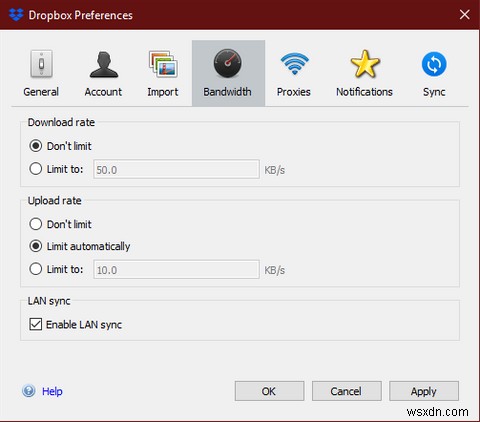
Task: Click the Apply button
Action: pyautogui.click(x=424, y=391)
